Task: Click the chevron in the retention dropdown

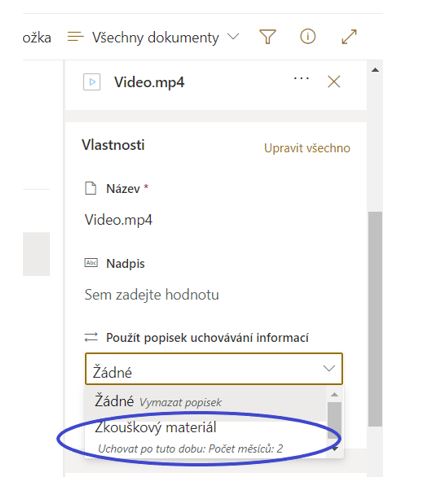Action: point(329,369)
